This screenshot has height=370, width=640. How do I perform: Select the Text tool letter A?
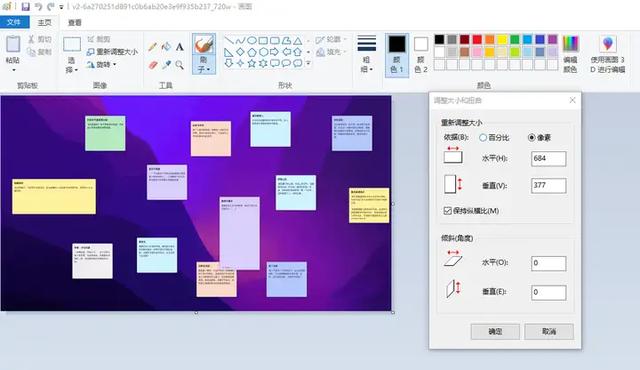180,47
